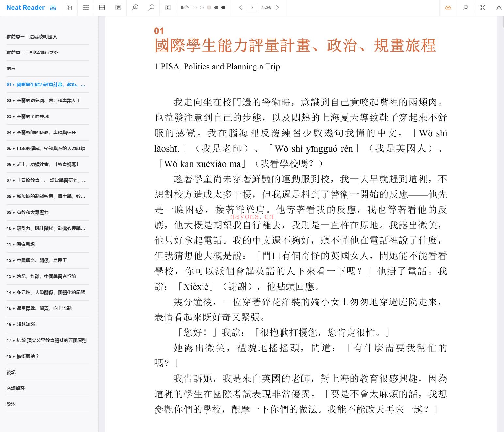Open chapter 17 結論 頂尖公平教育體系的五個原則
This screenshot has height=432, width=504.
click(x=46, y=340)
